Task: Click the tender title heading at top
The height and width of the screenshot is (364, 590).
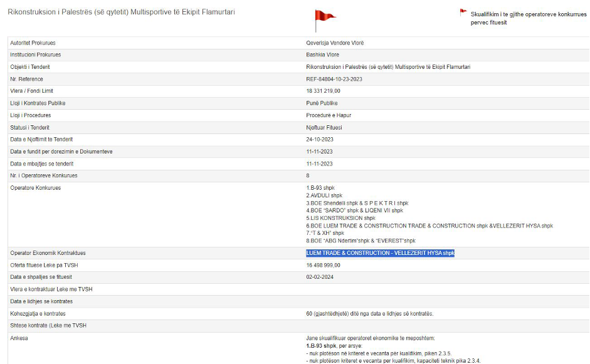Action: coord(121,13)
